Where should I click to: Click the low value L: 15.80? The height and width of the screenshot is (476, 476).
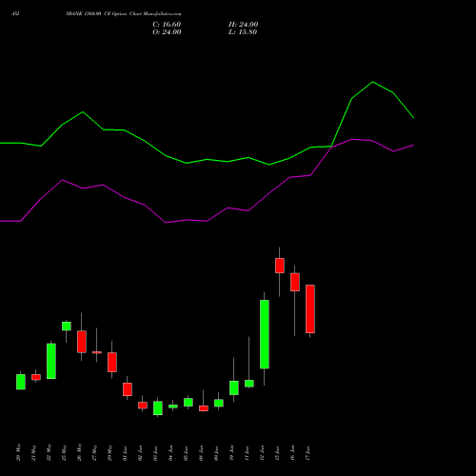[243, 32]
